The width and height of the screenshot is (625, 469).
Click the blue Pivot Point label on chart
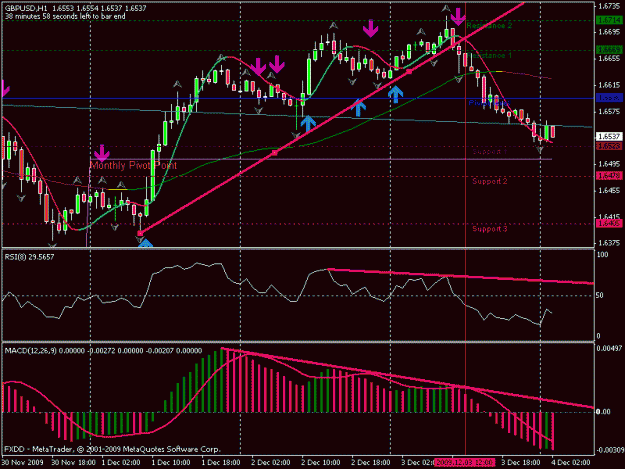[489, 103]
